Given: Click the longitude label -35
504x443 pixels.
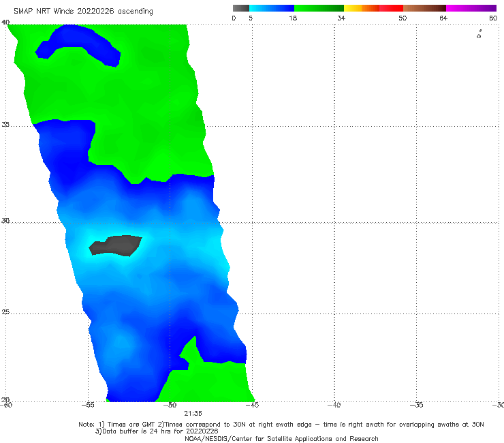Looking at the screenshot, I should click(x=416, y=405).
